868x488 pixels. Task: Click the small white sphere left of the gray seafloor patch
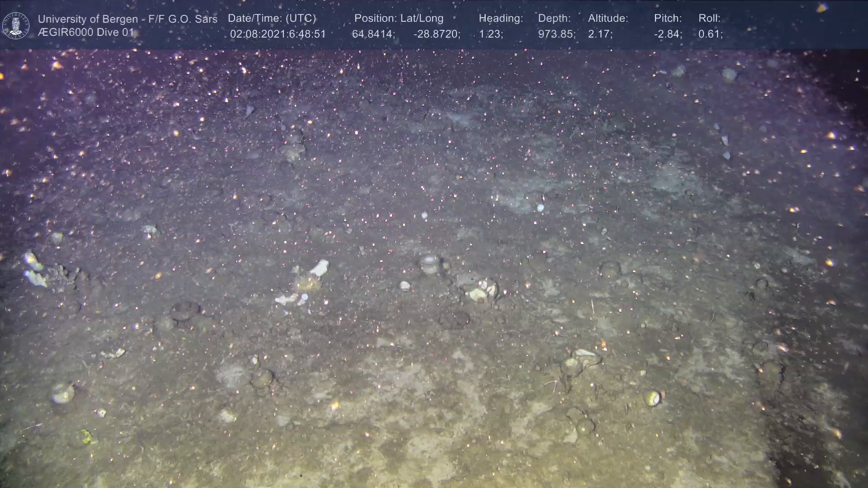click(424, 216)
